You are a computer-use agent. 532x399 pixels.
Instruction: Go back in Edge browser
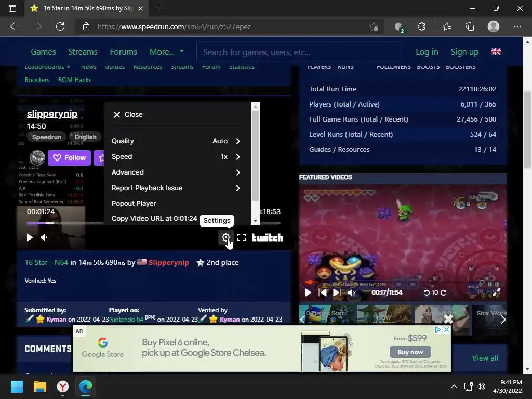click(14, 26)
